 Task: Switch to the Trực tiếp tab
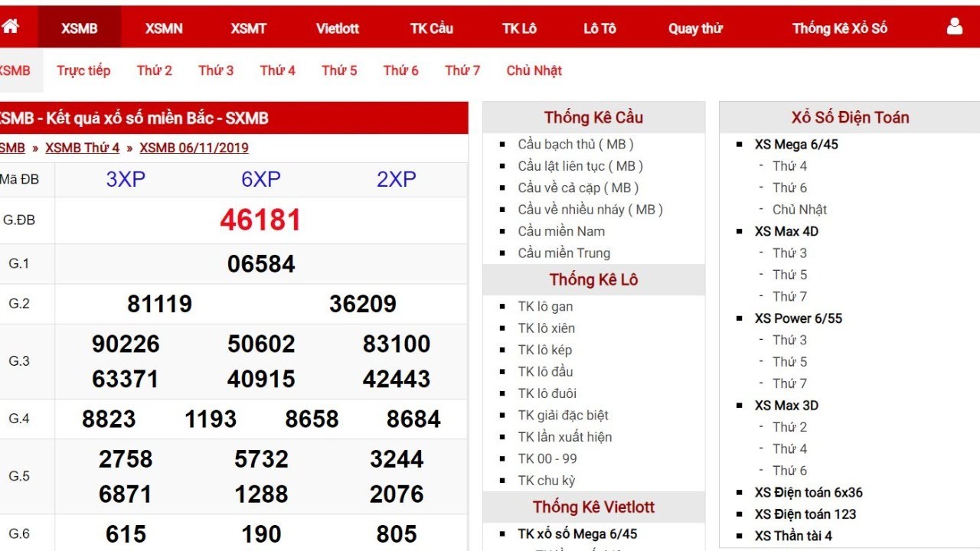(x=83, y=70)
